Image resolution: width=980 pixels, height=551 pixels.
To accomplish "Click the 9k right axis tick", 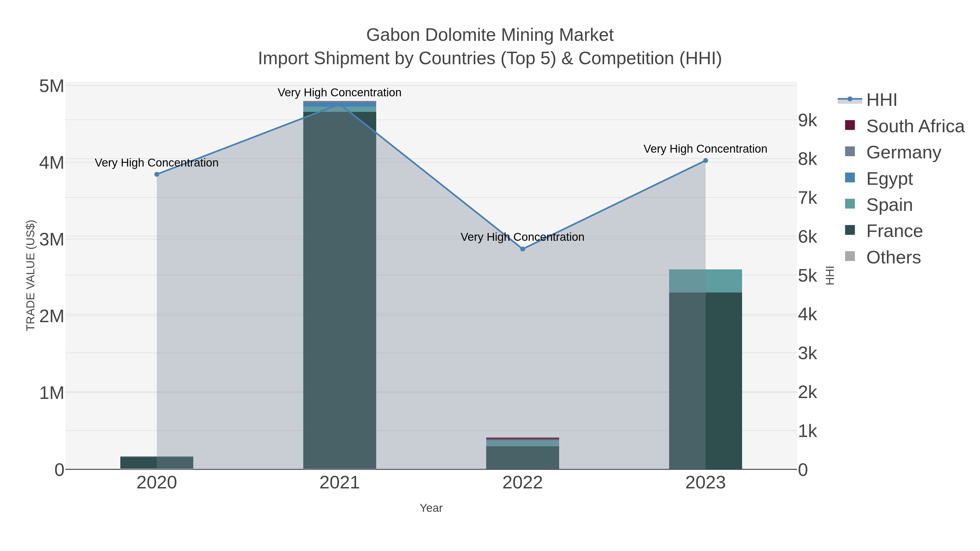I will [808, 120].
